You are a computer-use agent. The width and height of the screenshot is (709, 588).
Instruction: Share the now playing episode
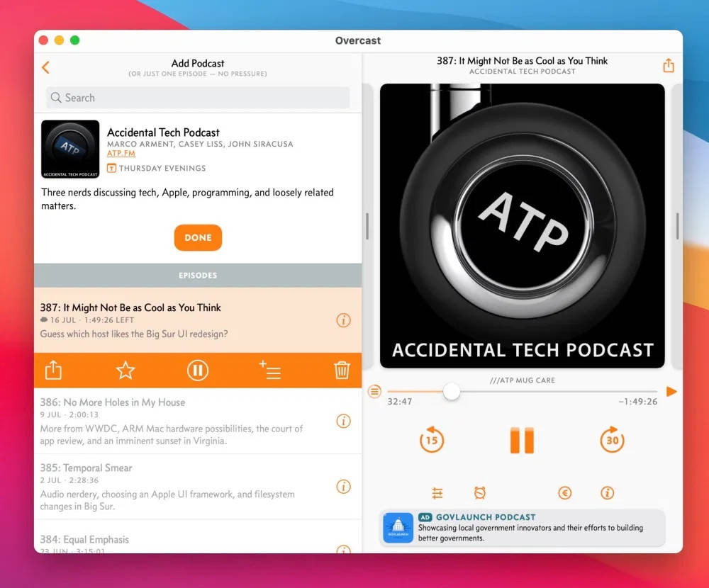pyautogui.click(x=668, y=66)
